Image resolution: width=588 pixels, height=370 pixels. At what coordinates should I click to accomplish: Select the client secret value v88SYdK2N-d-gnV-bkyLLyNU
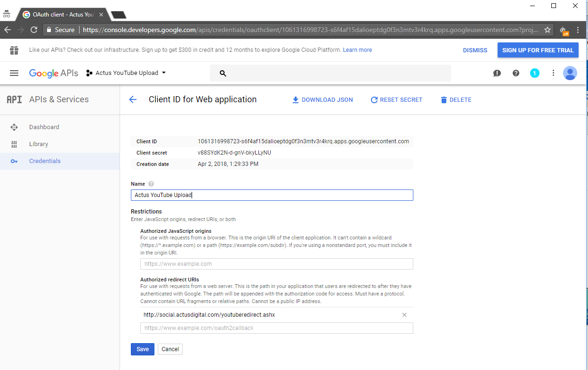(234, 153)
